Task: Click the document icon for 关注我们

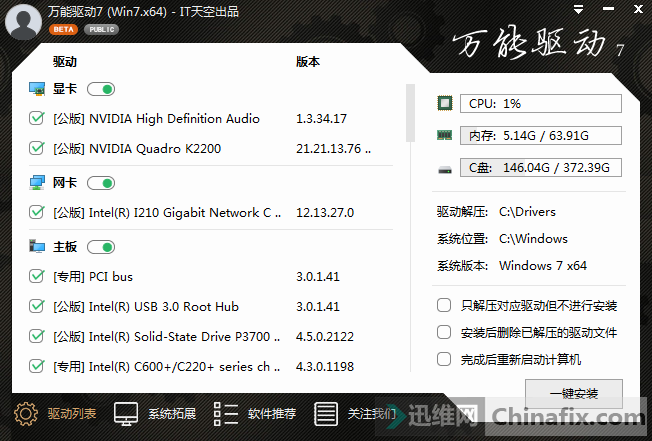Action: tap(326, 414)
